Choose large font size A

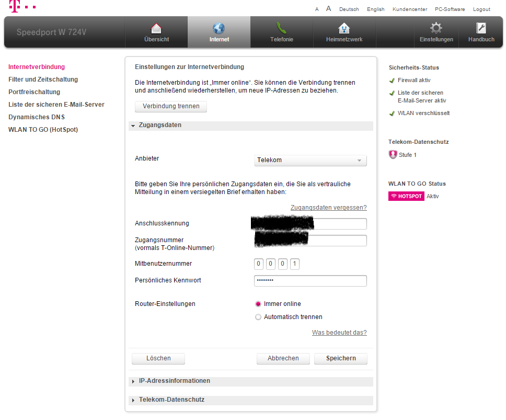(328, 9)
